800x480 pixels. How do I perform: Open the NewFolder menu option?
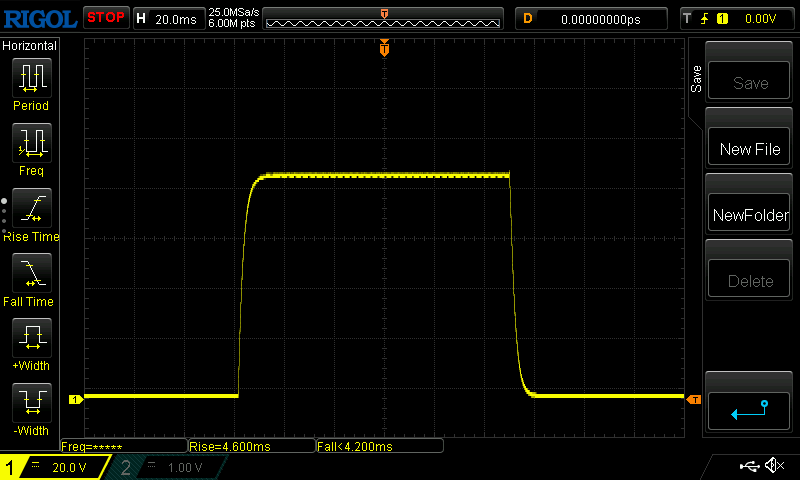[749, 215]
